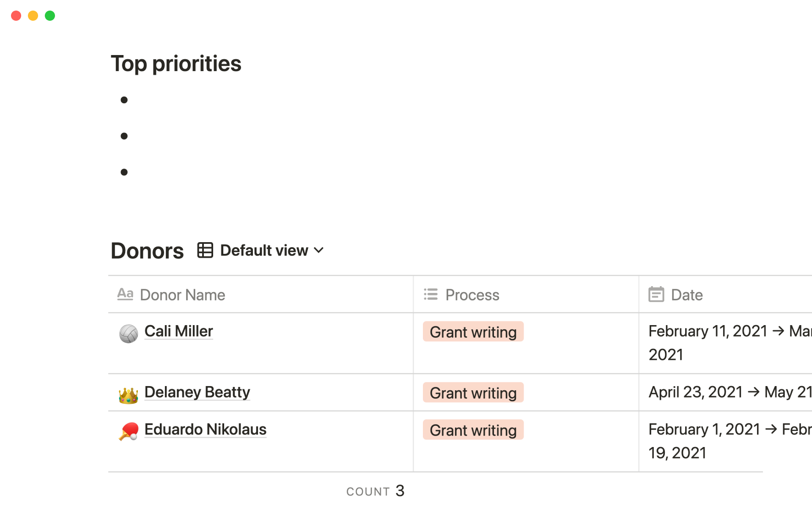Open the Cali Miller donor page
Image resolution: width=812 pixels, height=508 pixels.
[x=178, y=331]
